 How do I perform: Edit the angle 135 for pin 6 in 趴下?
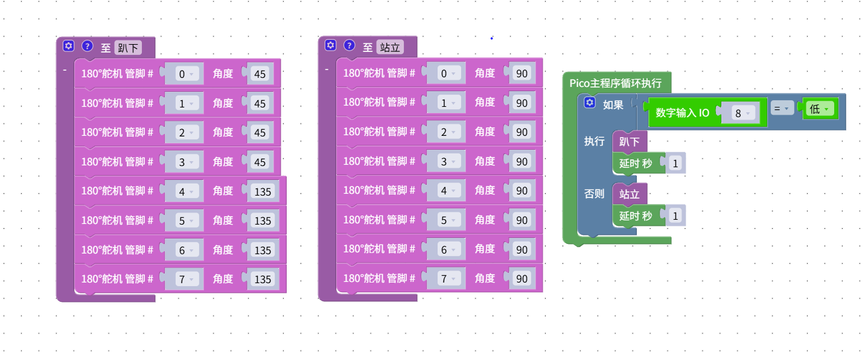pyautogui.click(x=263, y=250)
